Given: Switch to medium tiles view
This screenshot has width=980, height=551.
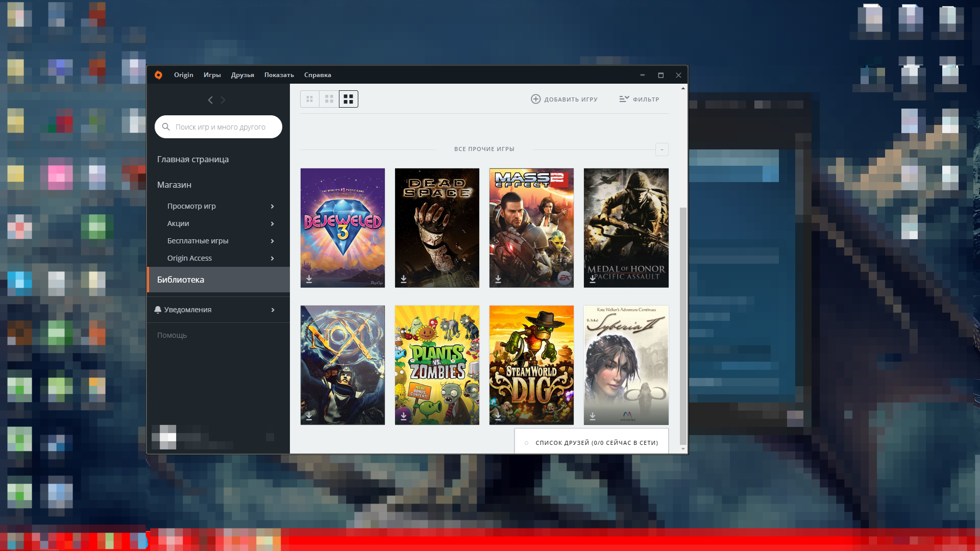Looking at the screenshot, I should 329,99.
